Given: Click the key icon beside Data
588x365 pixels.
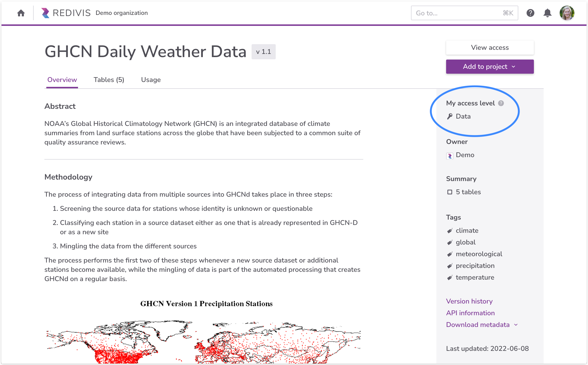Looking at the screenshot, I should coord(450,116).
